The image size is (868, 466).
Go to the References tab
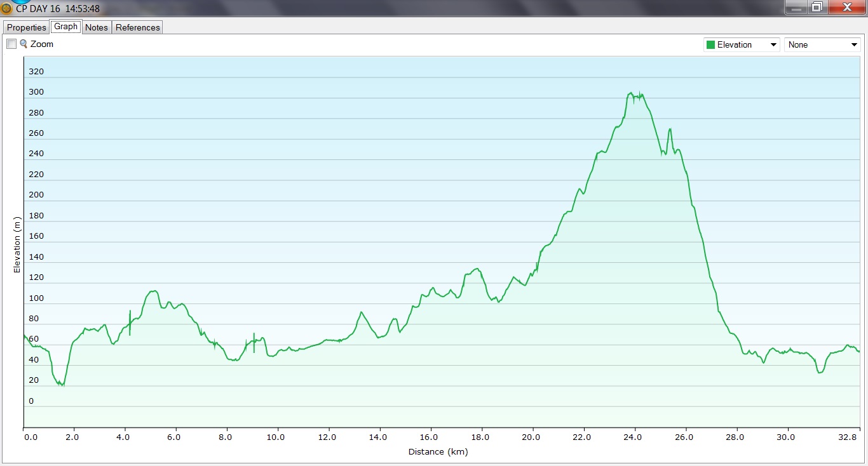point(137,27)
